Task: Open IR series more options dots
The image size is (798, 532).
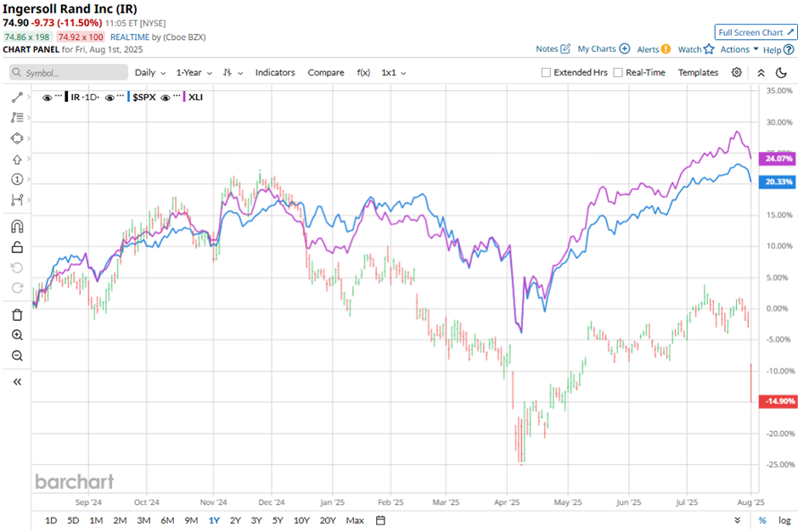Action: [x=59, y=96]
